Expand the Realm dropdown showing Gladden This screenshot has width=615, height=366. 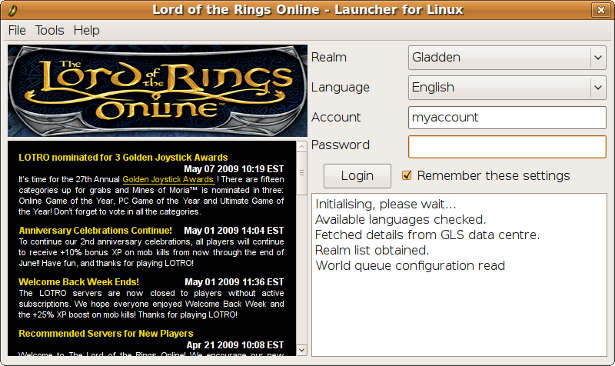click(507, 57)
